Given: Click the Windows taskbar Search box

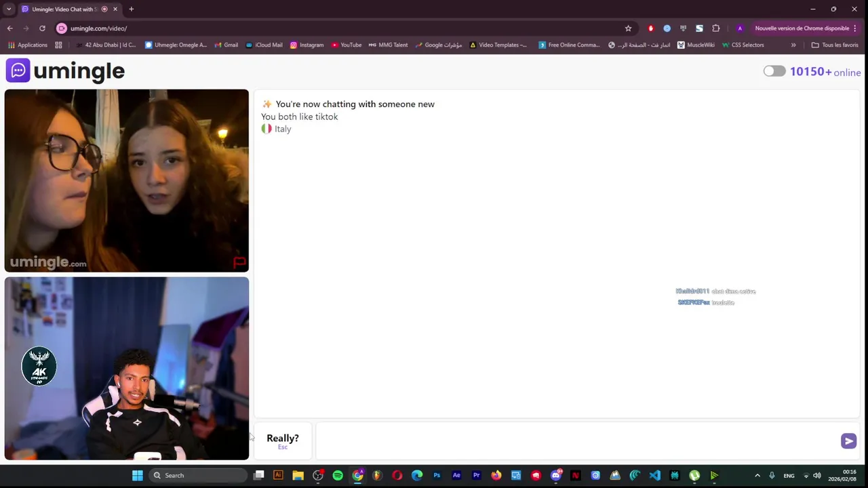Looking at the screenshot, I should pyautogui.click(x=197, y=475).
